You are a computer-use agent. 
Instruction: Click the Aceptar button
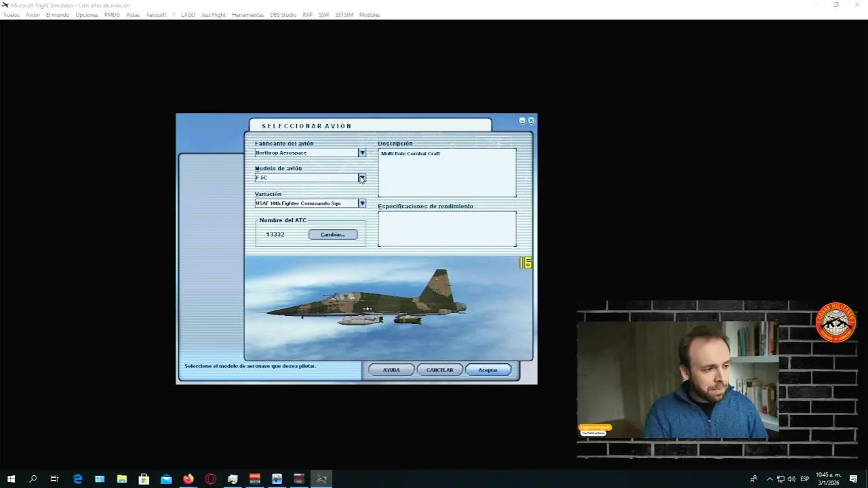pyautogui.click(x=488, y=370)
